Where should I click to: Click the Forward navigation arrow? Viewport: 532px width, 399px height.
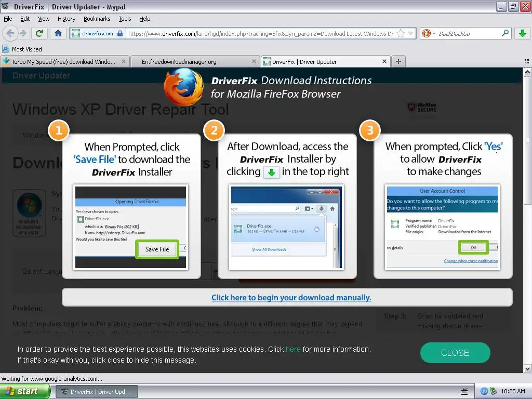23,33
